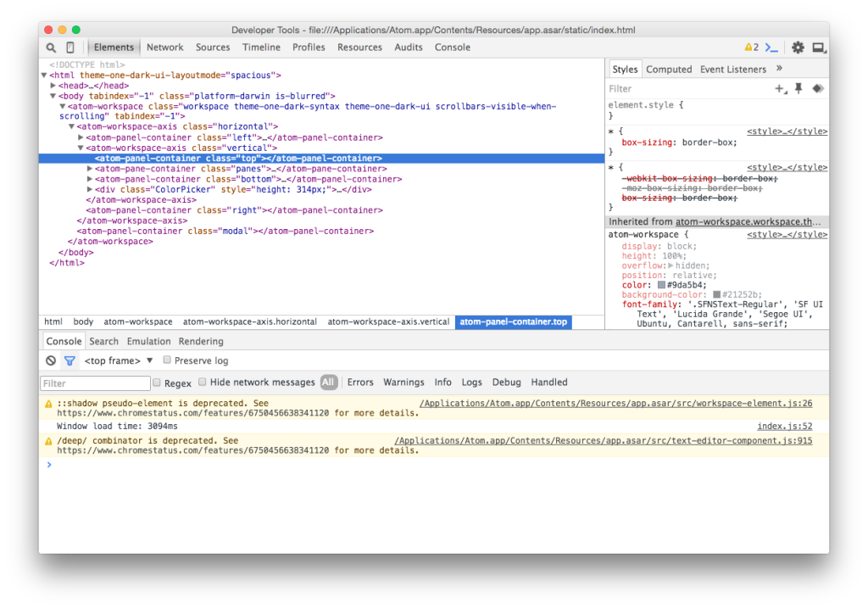Click the #9da5b4 color swatch
The image size is (868, 609).
coord(661,285)
